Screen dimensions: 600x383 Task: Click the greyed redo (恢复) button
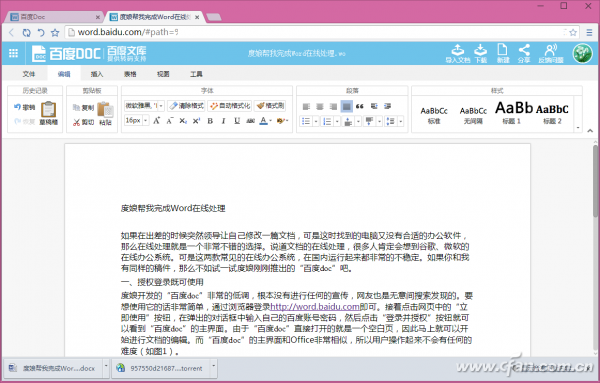(x=24, y=122)
